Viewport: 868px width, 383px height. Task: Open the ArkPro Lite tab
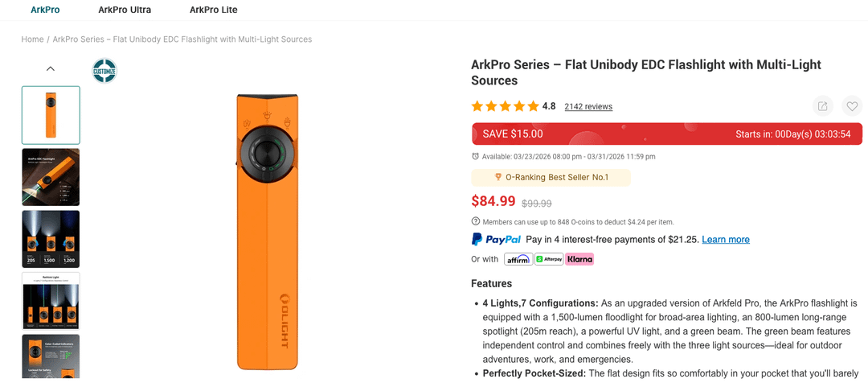point(213,10)
